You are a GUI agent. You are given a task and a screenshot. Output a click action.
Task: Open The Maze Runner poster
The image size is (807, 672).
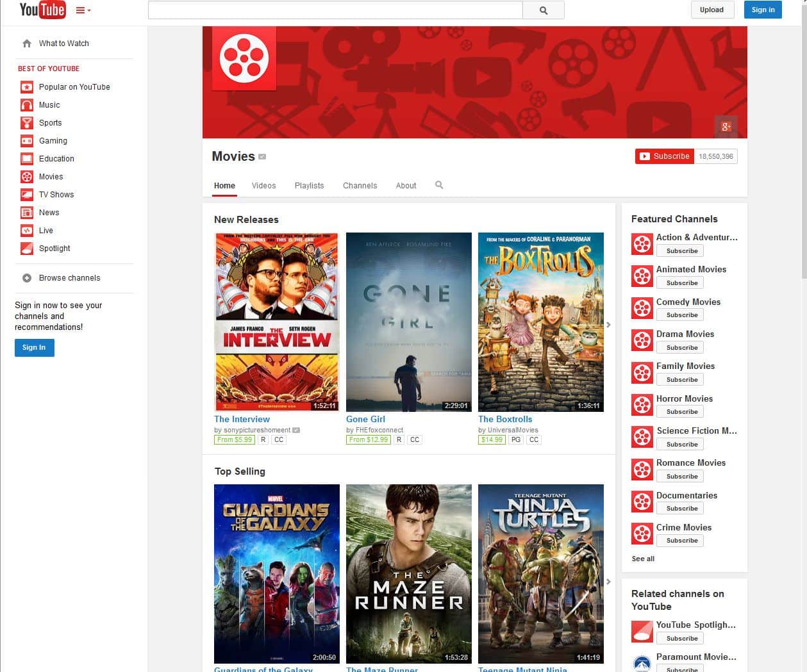tap(409, 573)
